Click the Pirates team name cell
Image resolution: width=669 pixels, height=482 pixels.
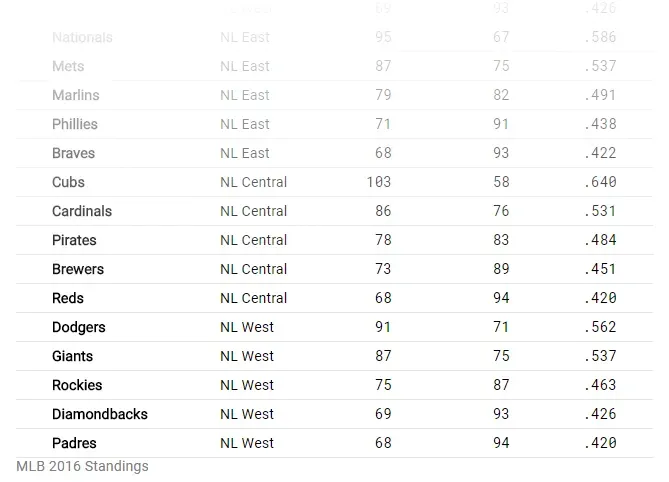[x=74, y=240]
